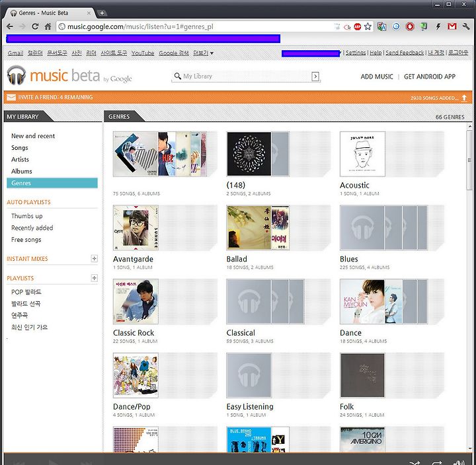Click ADD MUSIC
This screenshot has height=465, width=476.
pyautogui.click(x=377, y=77)
